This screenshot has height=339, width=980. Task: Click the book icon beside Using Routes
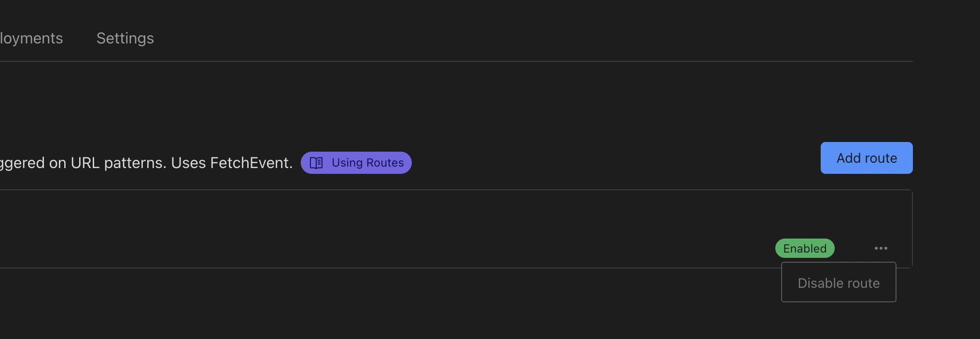[316, 163]
